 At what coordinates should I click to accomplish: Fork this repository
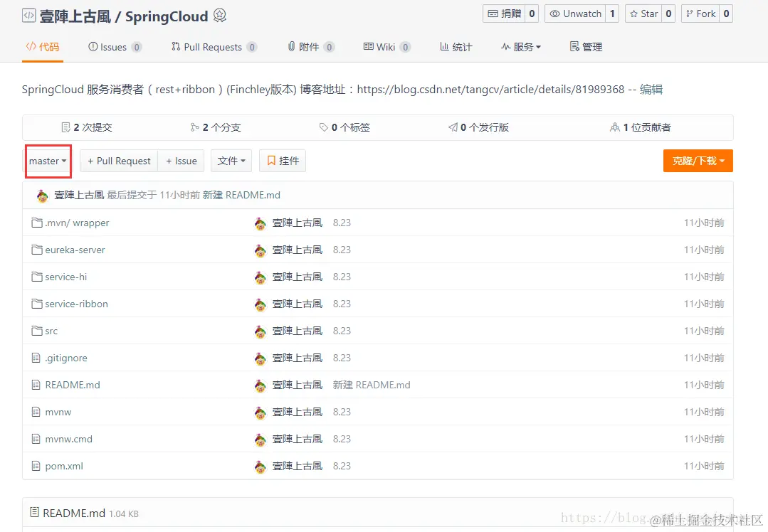point(700,14)
